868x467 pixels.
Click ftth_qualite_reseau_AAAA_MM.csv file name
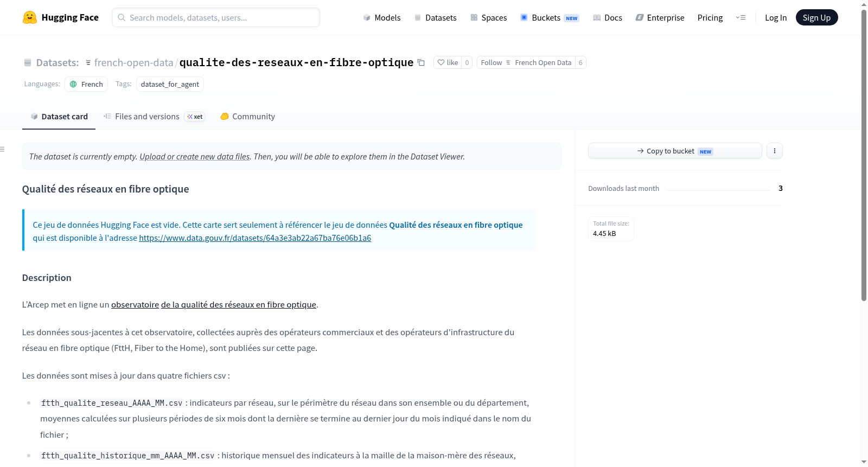112,403
